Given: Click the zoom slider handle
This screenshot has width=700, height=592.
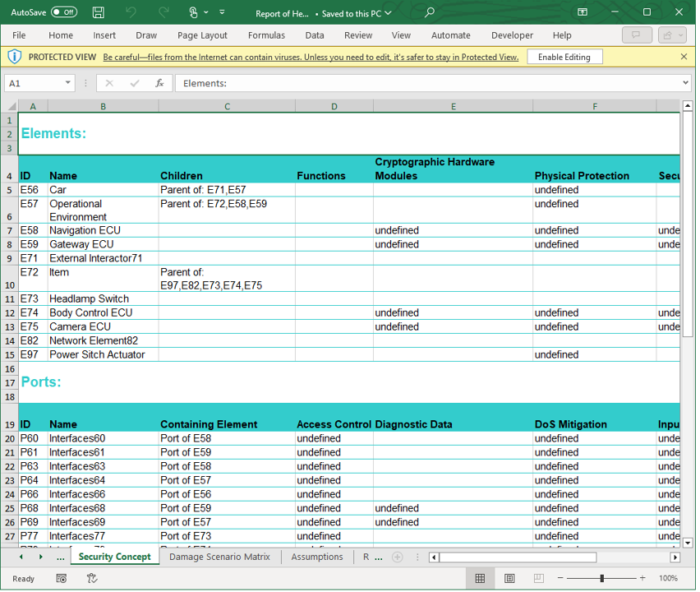Looking at the screenshot, I should (601, 578).
